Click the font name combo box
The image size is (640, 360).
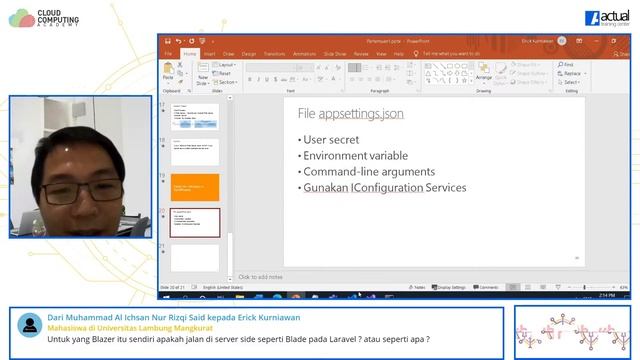tap(271, 67)
